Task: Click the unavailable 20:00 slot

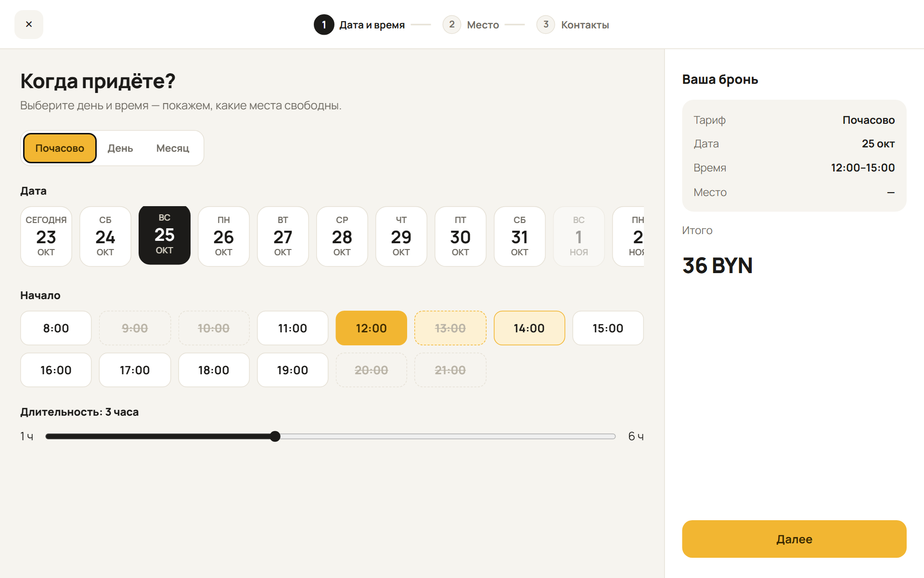Action: point(372,370)
